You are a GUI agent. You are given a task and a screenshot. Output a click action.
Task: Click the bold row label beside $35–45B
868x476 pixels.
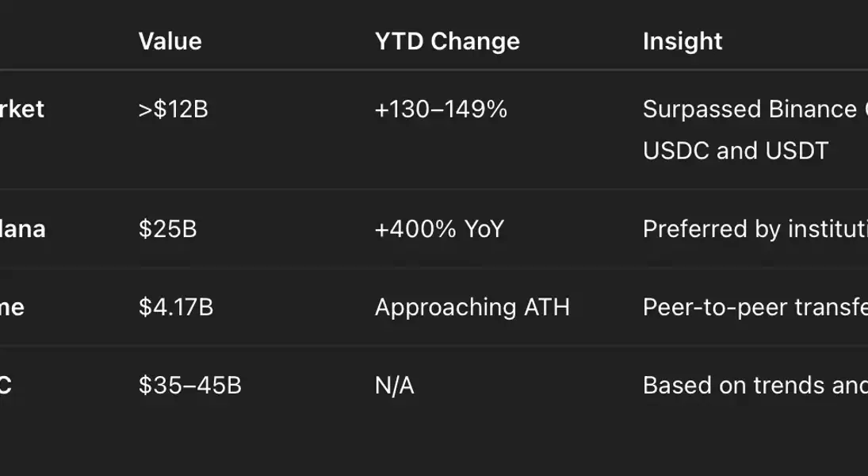[6, 386]
